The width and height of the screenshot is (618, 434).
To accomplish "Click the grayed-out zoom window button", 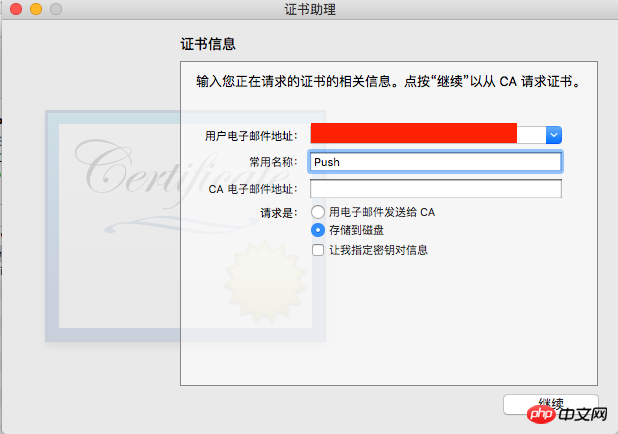I will (x=56, y=9).
